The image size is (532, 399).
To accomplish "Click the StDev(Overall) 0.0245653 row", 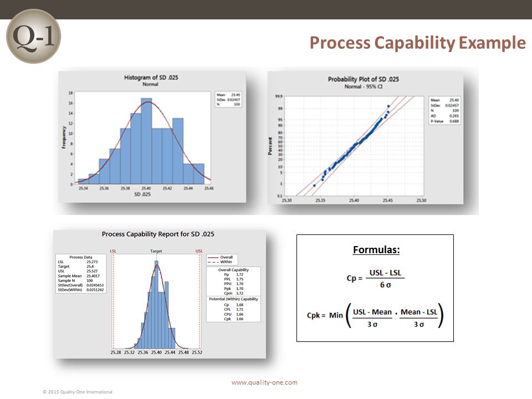I will (x=81, y=285).
